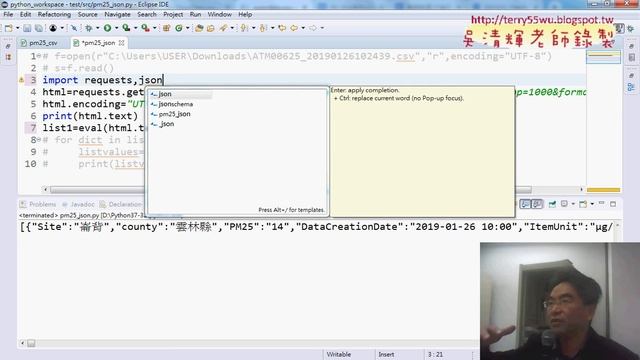The width and height of the screenshot is (640, 360).
Task: Click the green G class icon
Action: click(179, 28)
